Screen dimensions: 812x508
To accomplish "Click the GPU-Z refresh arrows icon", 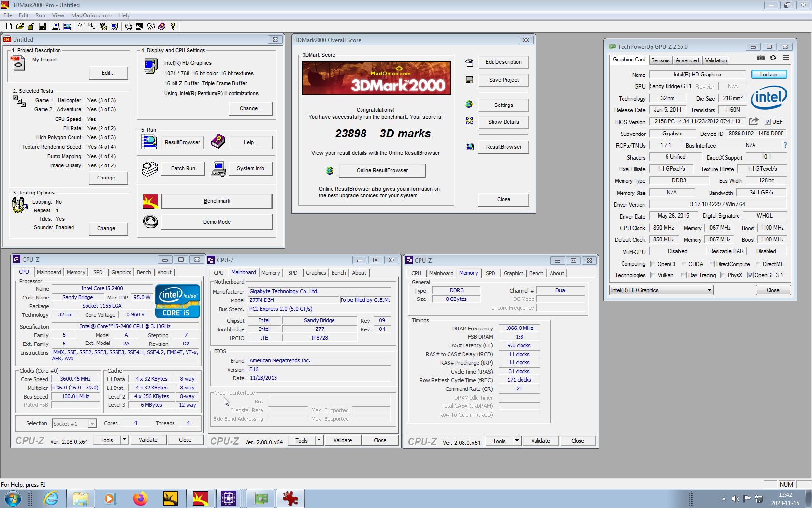I will coord(773,58).
